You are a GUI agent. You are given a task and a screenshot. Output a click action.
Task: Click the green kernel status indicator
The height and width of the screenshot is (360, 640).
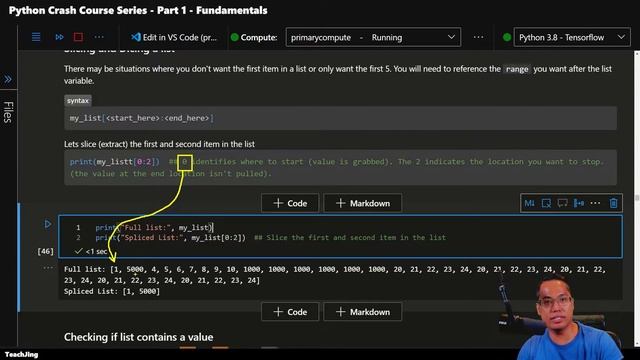pos(507,37)
